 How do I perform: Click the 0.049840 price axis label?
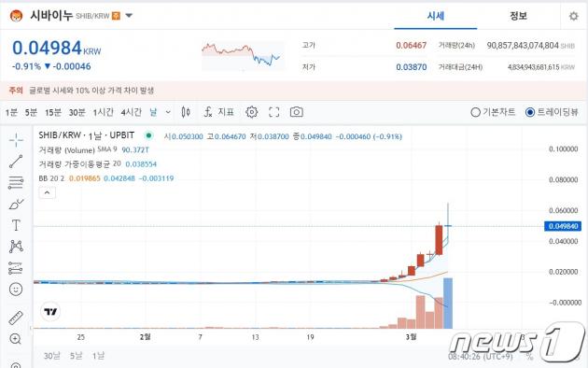(563, 226)
